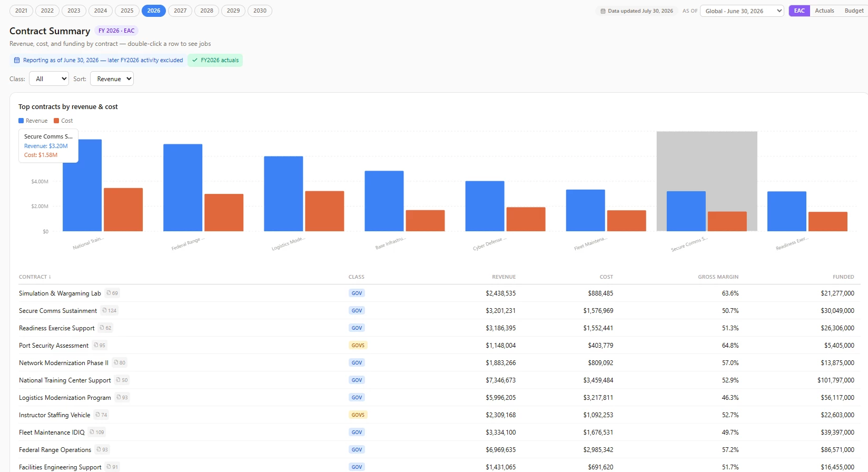
Task: Click GOVS class badge for Port Security Assessment
Action: [x=358, y=345]
